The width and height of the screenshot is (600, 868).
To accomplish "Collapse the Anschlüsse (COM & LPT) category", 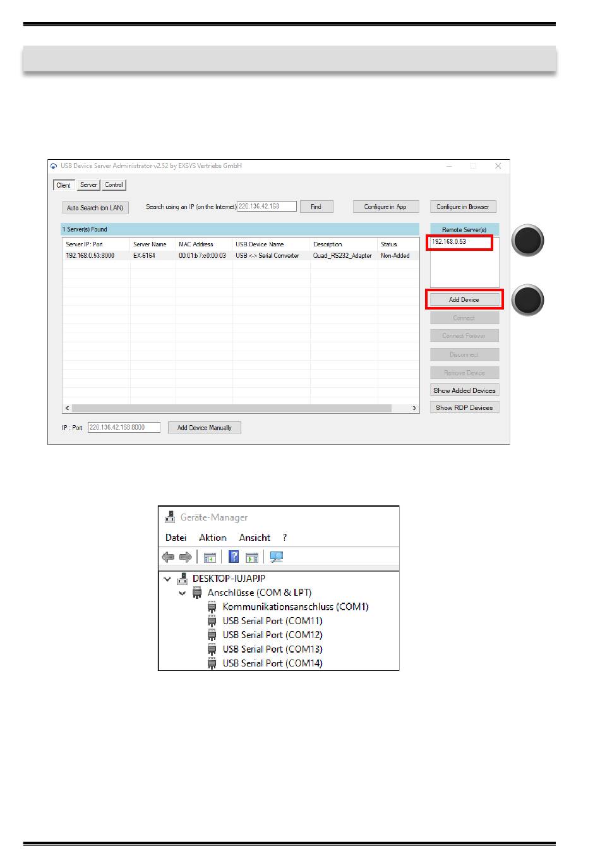I will [182, 593].
